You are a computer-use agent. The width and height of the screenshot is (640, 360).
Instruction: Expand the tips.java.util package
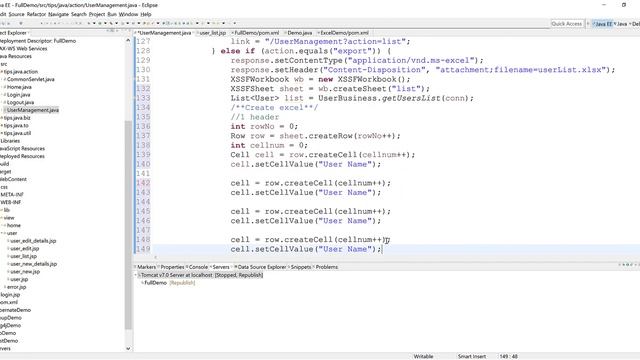click(x=2, y=133)
